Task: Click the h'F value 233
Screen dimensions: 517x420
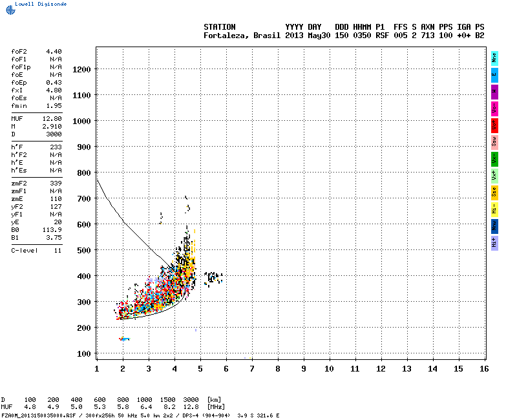Action: point(56,147)
